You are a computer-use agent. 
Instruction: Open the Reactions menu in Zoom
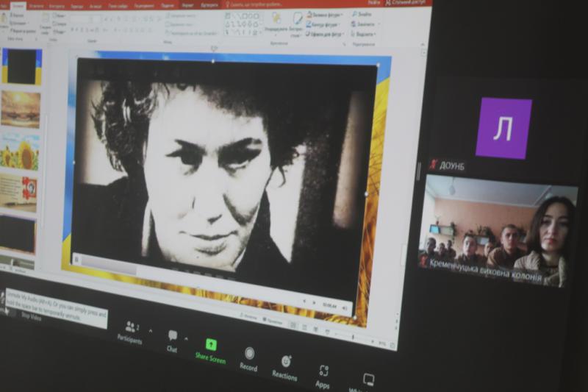(x=285, y=368)
